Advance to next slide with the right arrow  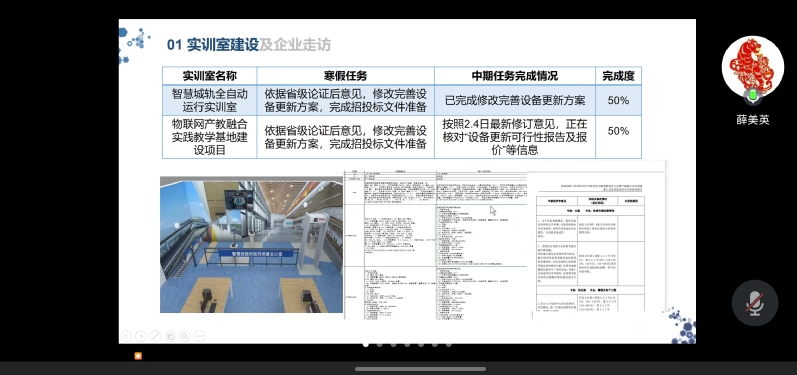(x=141, y=336)
